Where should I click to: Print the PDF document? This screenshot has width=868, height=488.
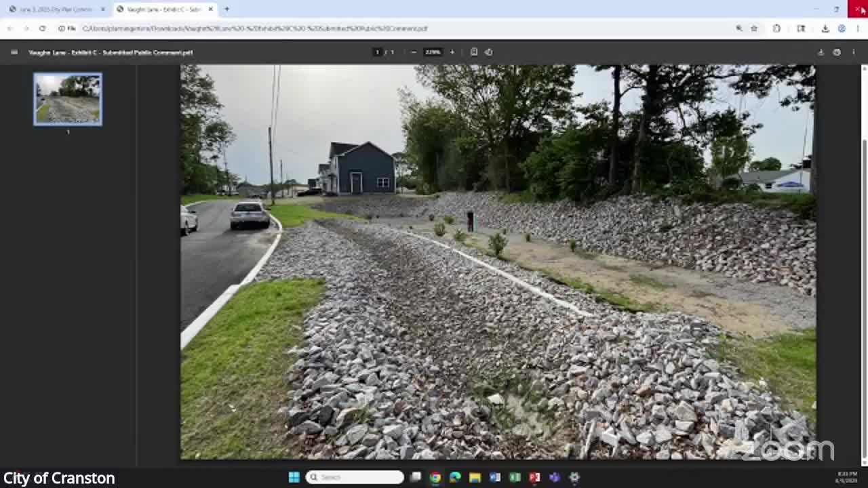point(837,52)
